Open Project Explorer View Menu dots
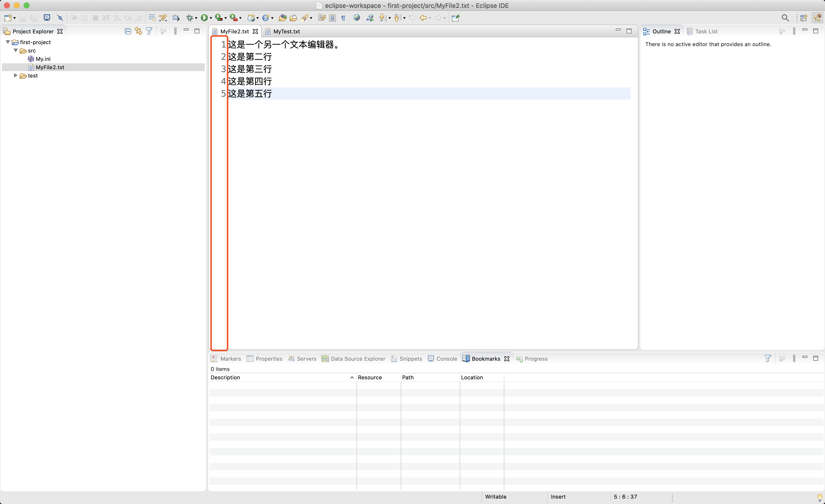Screen dimensions: 825x504 [x=176, y=31]
